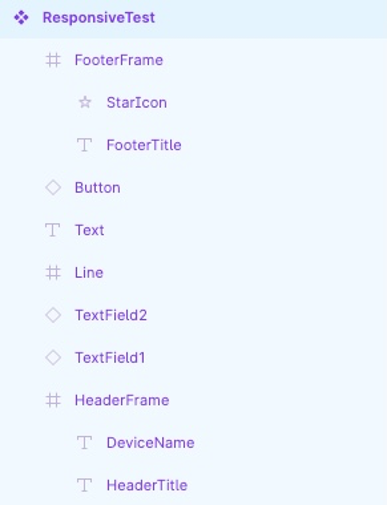
Task: Select the ResponsiveTest component layer
Action: 193,18
